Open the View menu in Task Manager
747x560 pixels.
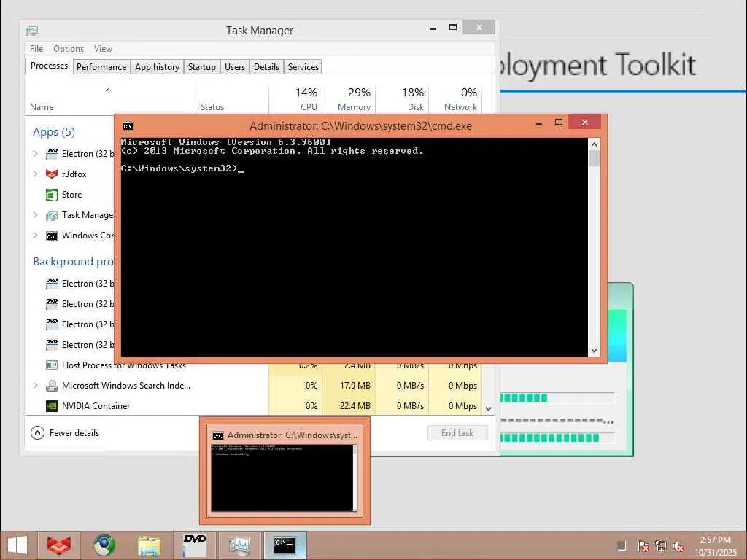(x=103, y=49)
